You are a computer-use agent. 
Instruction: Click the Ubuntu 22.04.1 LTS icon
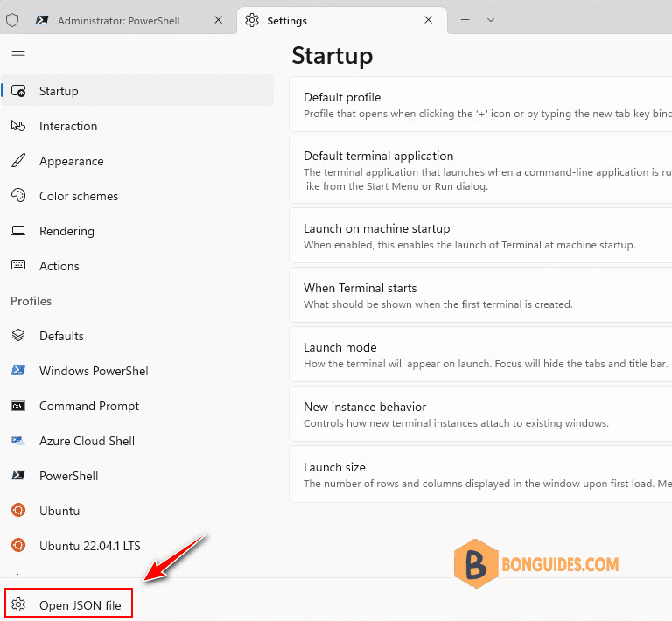(18, 545)
